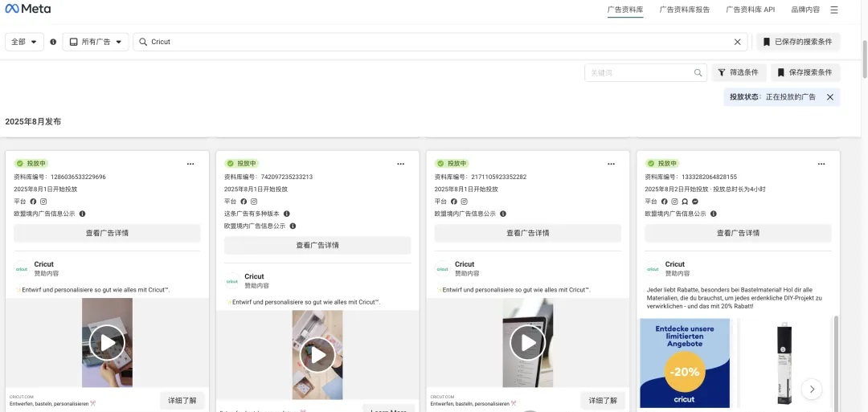The height and width of the screenshot is (412, 868).
Task: Click EU info icon on ad 2171105923352282
Action: coord(502,214)
